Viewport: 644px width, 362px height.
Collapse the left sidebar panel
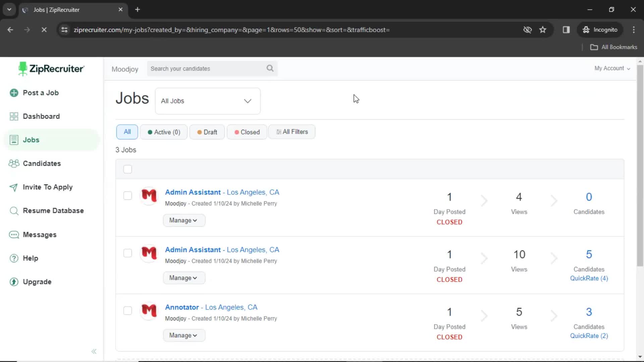click(94, 351)
